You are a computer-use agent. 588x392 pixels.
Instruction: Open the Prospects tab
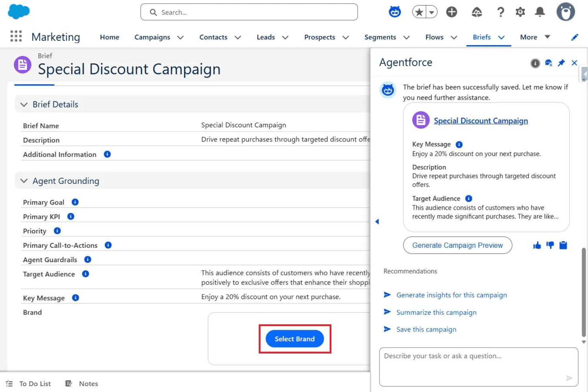coord(320,37)
